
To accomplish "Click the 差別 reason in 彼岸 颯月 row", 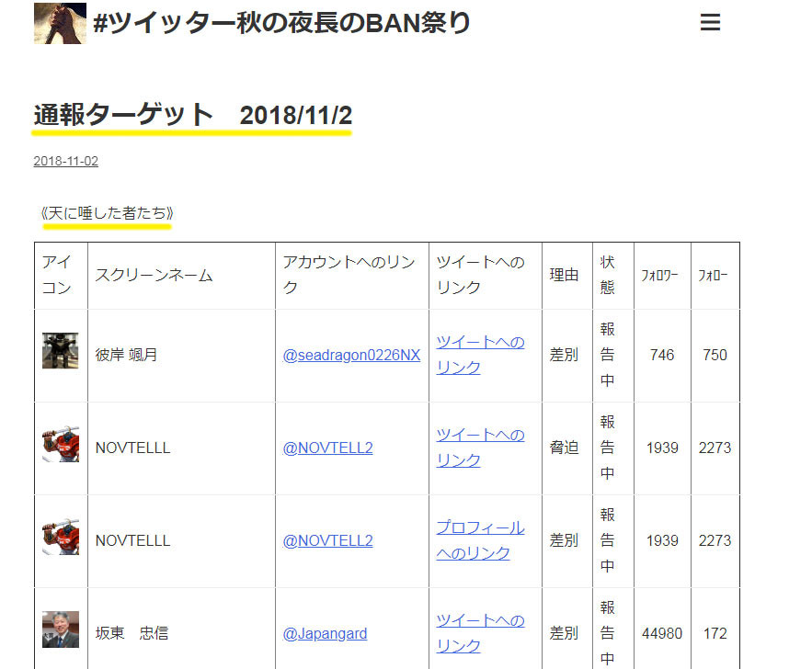I will click(564, 355).
